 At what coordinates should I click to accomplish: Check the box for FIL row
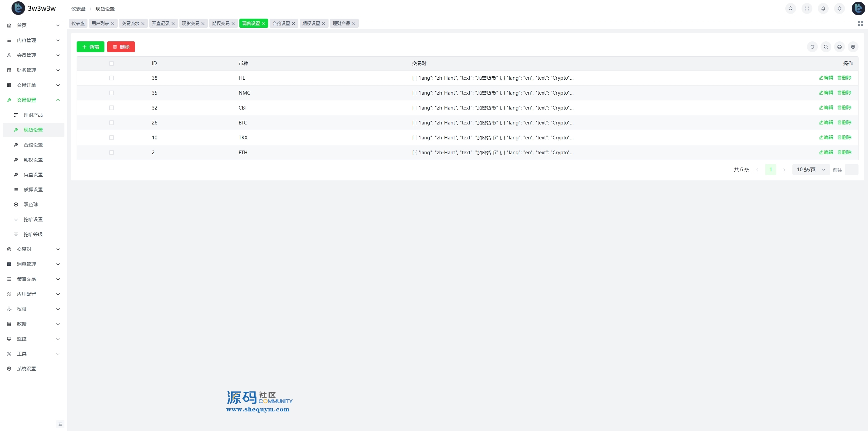click(x=112, y=78)
